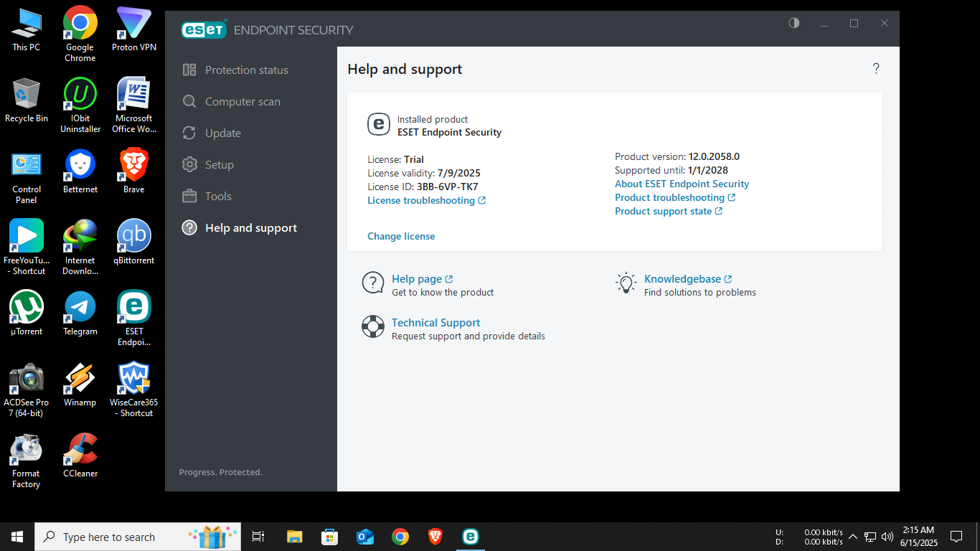Open Microsoft Store from taskbar
Viewport: 980px width, 551px height.
pos(329,537)
